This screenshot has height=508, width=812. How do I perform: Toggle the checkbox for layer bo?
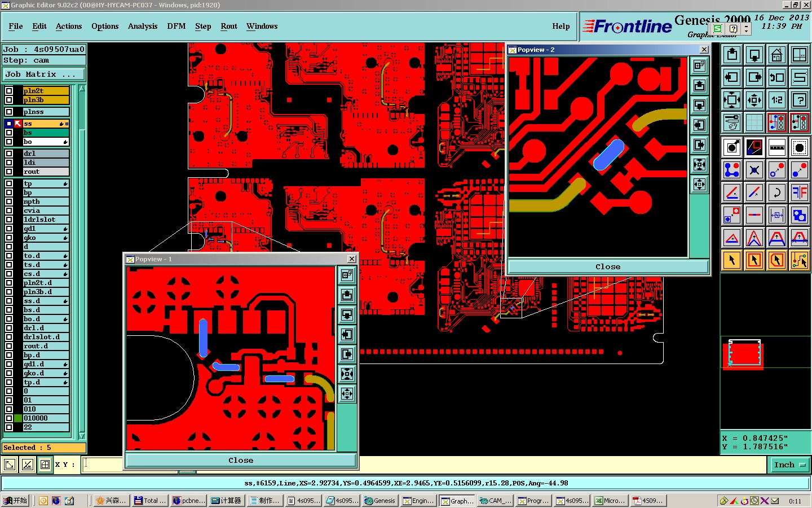coord(9,142)
